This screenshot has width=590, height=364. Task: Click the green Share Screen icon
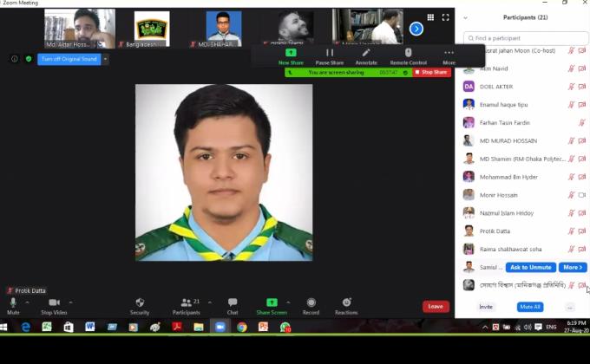(x=272, y=302)
